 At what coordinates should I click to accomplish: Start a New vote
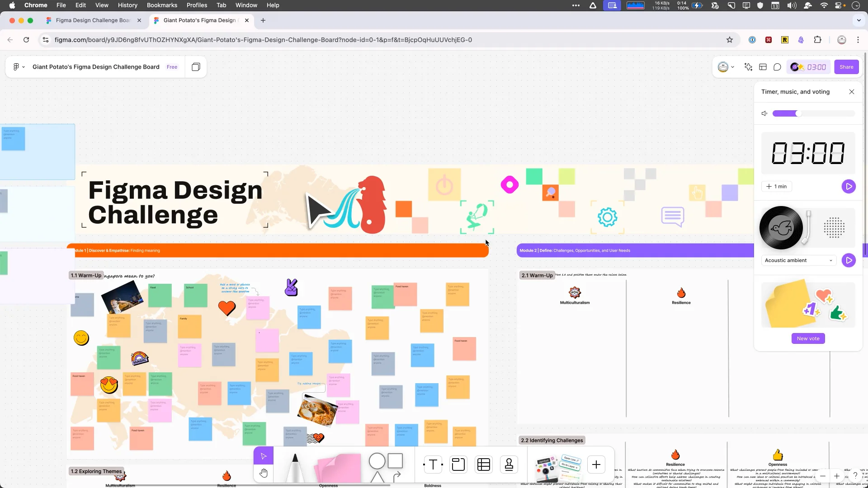tap(808, 338)
